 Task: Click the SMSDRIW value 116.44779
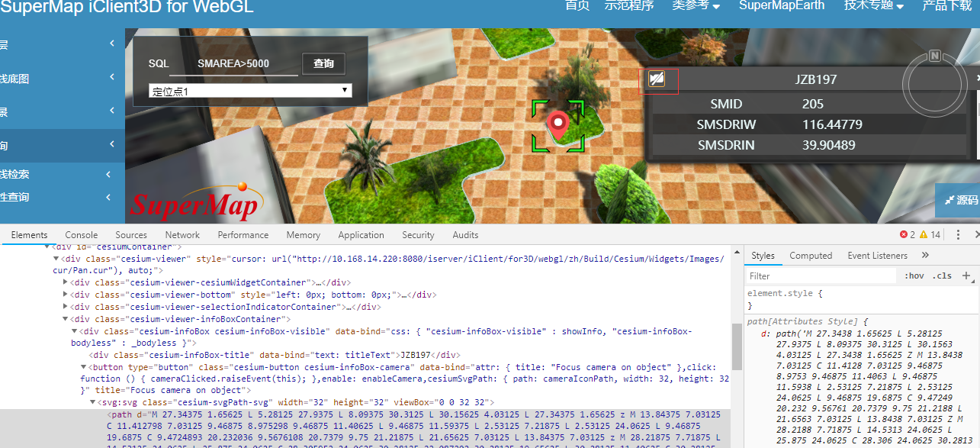pyautogui.click(x=832, y=124)
